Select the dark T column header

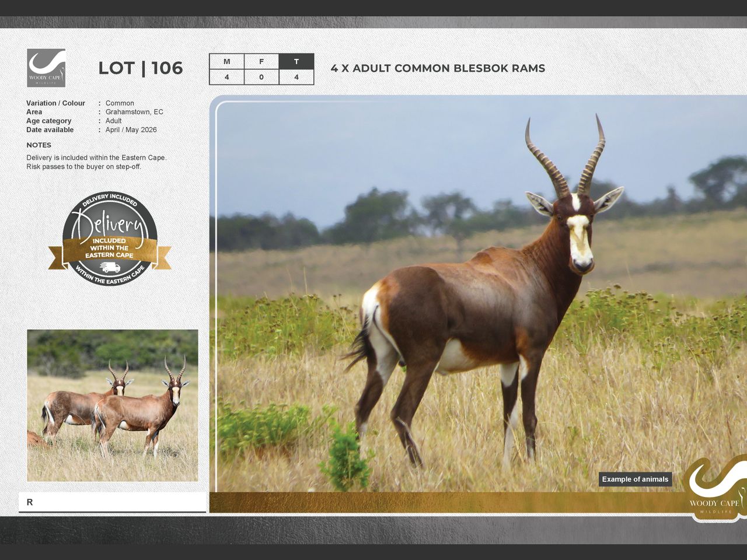point(296,62)
